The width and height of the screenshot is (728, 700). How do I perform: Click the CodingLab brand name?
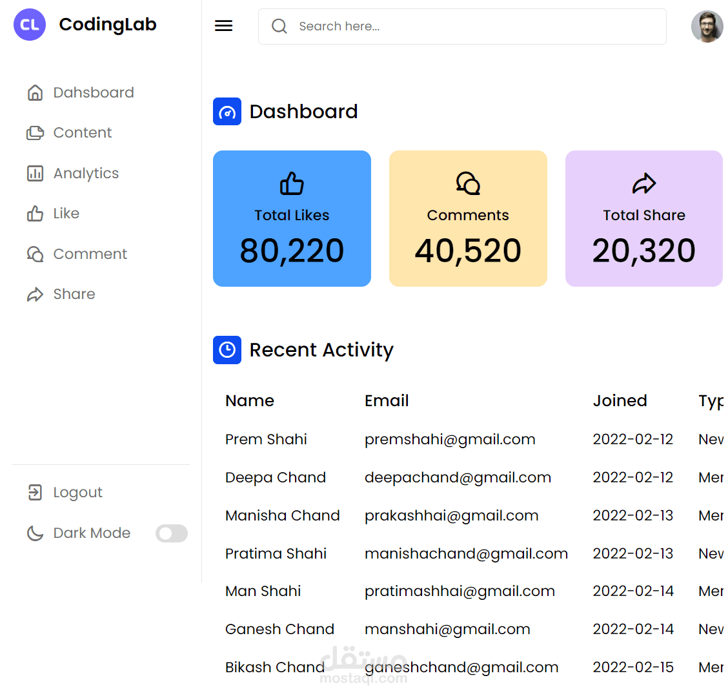108,25
